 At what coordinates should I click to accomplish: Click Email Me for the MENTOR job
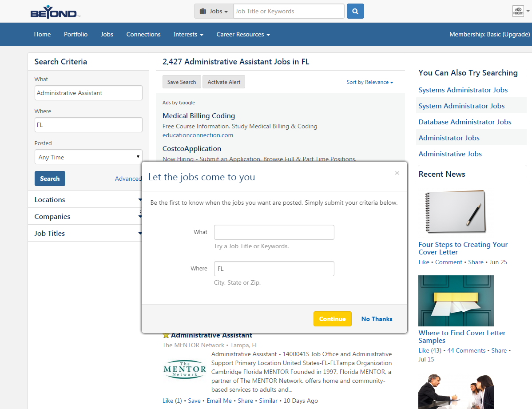click(x=219, y=401)
